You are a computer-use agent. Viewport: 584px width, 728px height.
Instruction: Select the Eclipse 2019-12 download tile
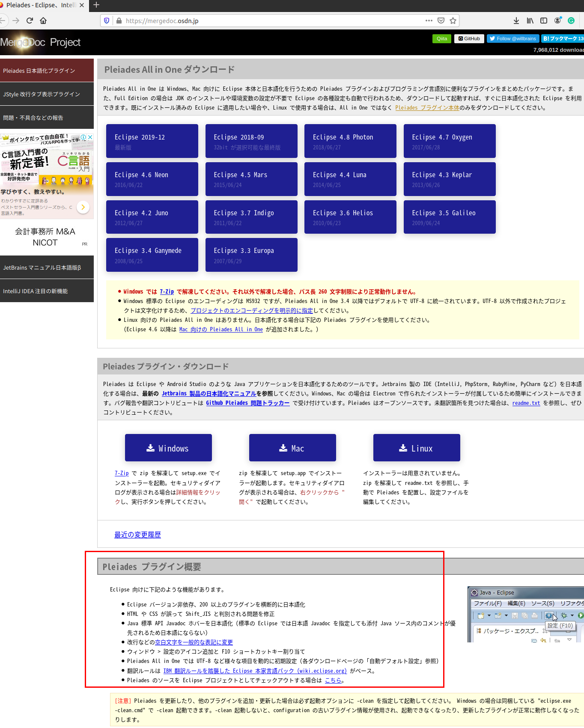(x=152, y=141)
